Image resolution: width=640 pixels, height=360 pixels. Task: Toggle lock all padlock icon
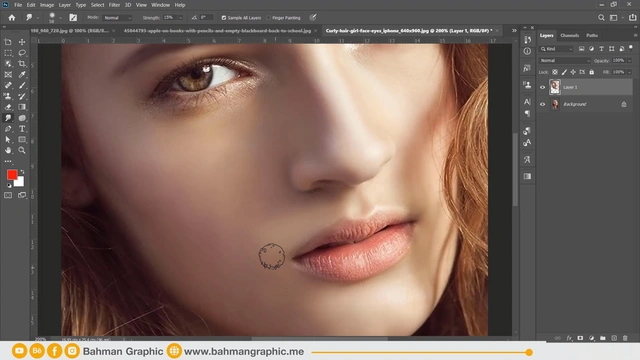point(591,72)
